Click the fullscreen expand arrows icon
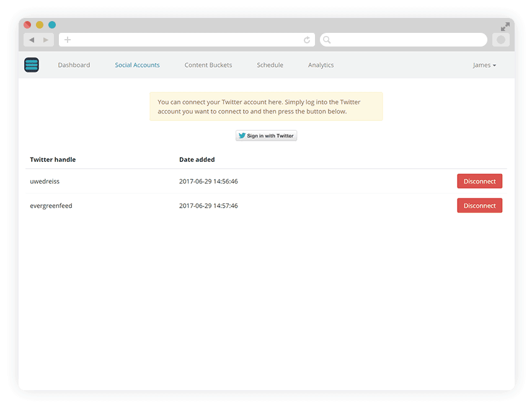Image resolution: width=532 pixels, height=410 pixels. click(x=505, y=27)
